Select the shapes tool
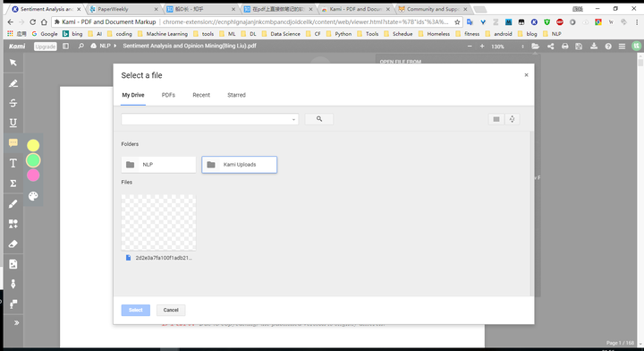The image size is (644, 351). click(x=13, y=224)
